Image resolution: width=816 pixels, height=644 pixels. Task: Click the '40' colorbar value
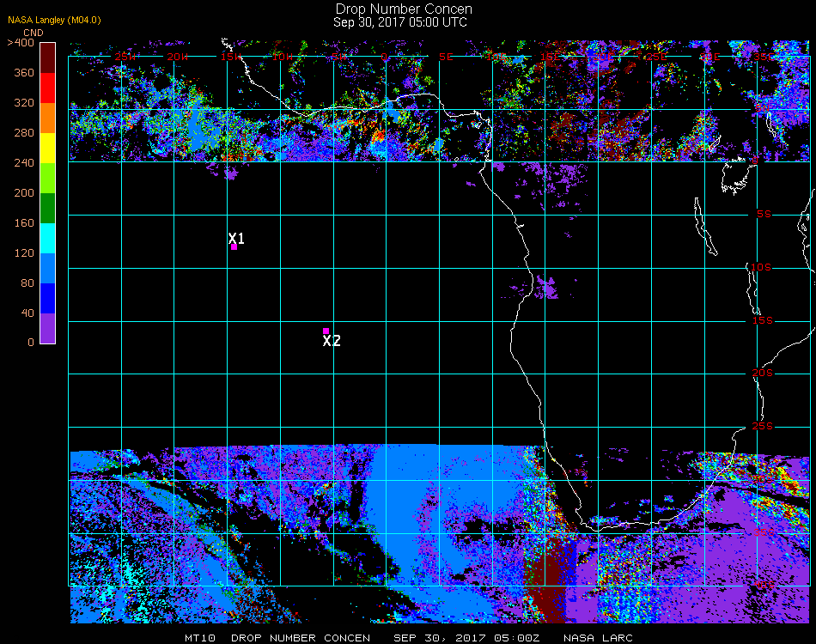click(x=27, y=313)
